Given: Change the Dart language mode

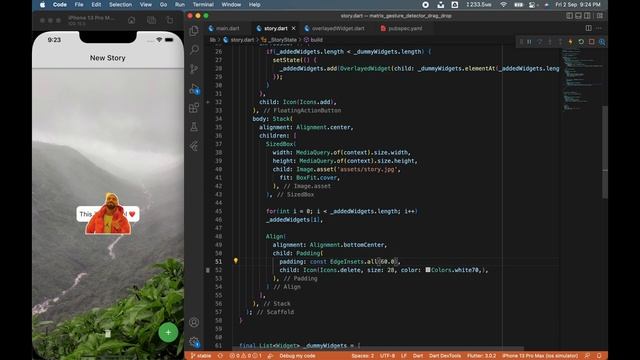Looking at the screenshot, I should (x=418, y=356).
